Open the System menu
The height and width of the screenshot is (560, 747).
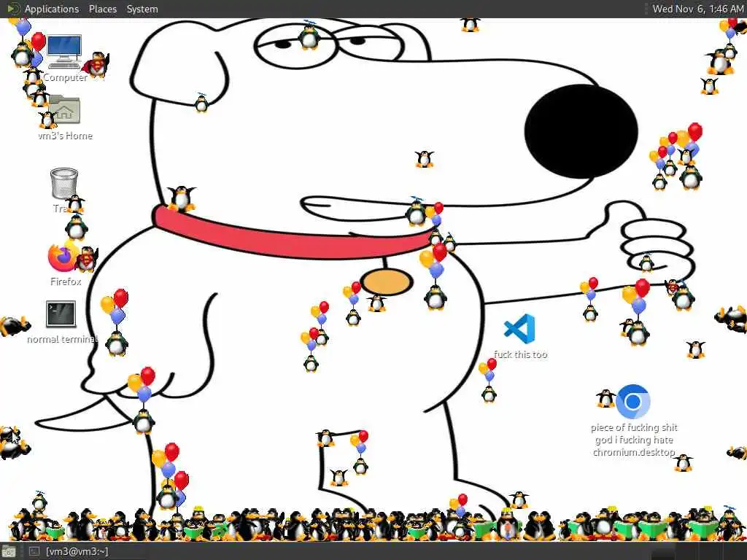pyautogui.click(x=142, y=9)
